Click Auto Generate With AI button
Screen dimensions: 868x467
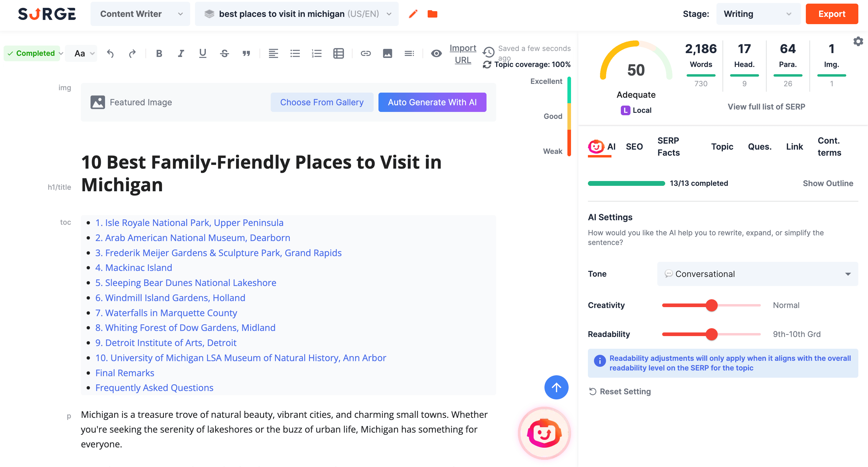432,103
